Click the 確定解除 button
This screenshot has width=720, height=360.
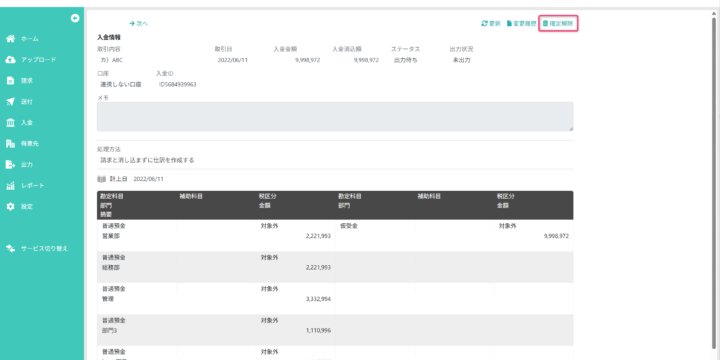point(558,23)
